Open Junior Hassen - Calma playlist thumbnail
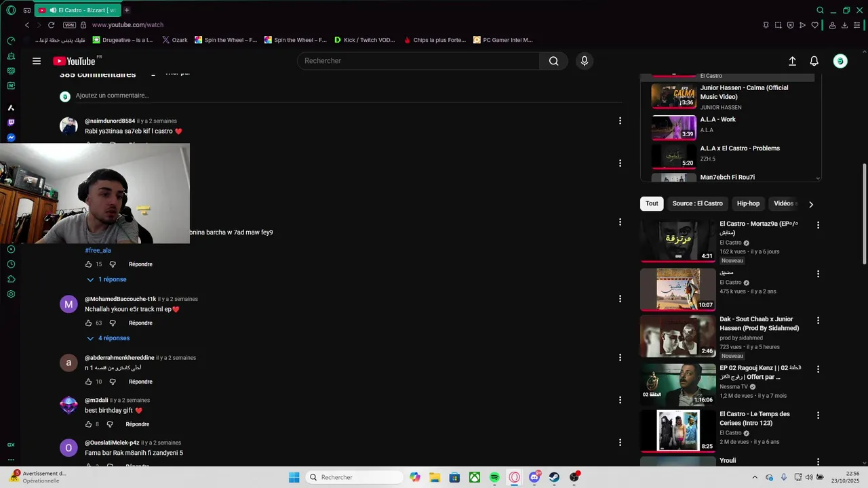868x488 pixels. click(674, 96)
